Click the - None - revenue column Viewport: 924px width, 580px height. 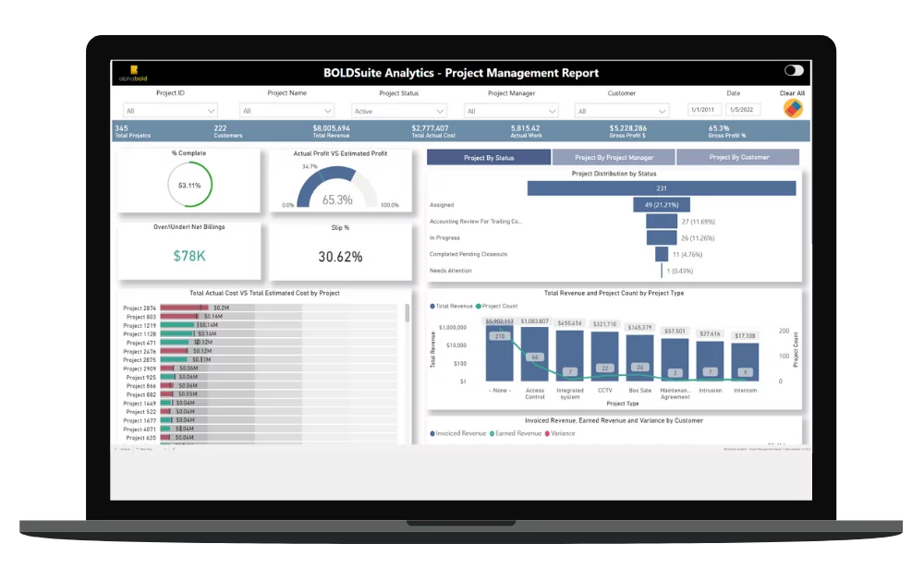pyautogui.click(x=499, y=353)
